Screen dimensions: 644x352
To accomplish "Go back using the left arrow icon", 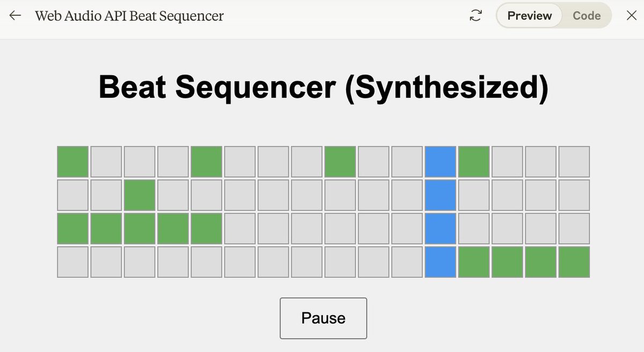I will [x=15, y=16].
